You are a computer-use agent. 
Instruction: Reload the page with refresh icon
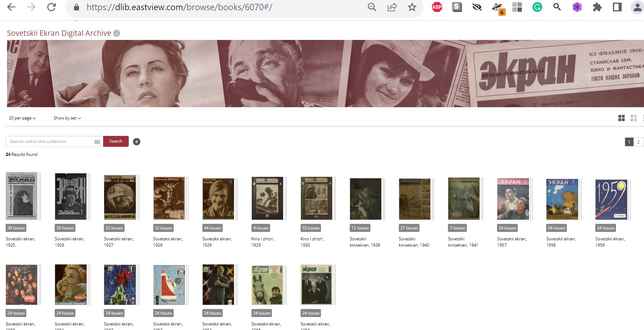[52, 7]
